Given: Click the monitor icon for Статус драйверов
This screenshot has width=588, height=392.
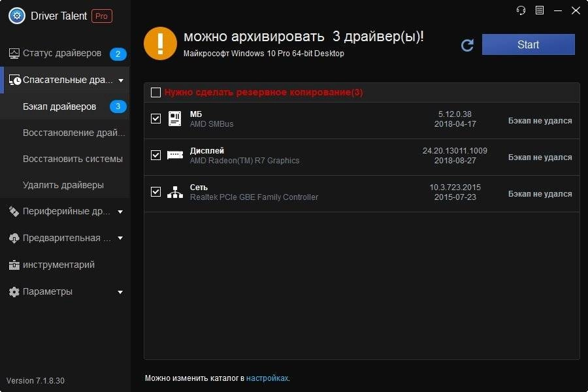Looking at the screenshot, I should (14, 54).
